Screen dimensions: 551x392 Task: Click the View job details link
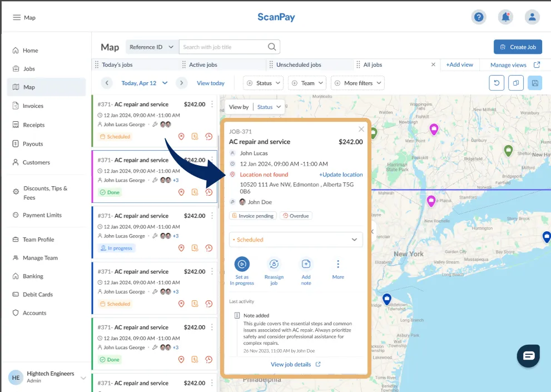(x=296, y=365)
